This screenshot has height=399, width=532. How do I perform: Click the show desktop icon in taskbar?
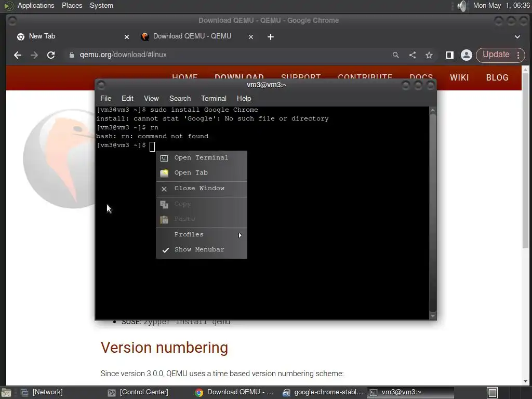(6, 393)
